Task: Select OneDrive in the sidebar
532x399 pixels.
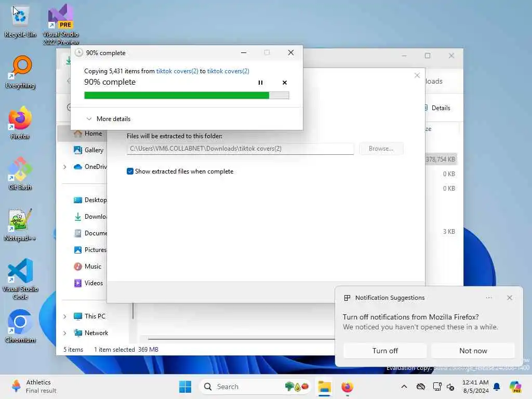Action: click(90, 167)
